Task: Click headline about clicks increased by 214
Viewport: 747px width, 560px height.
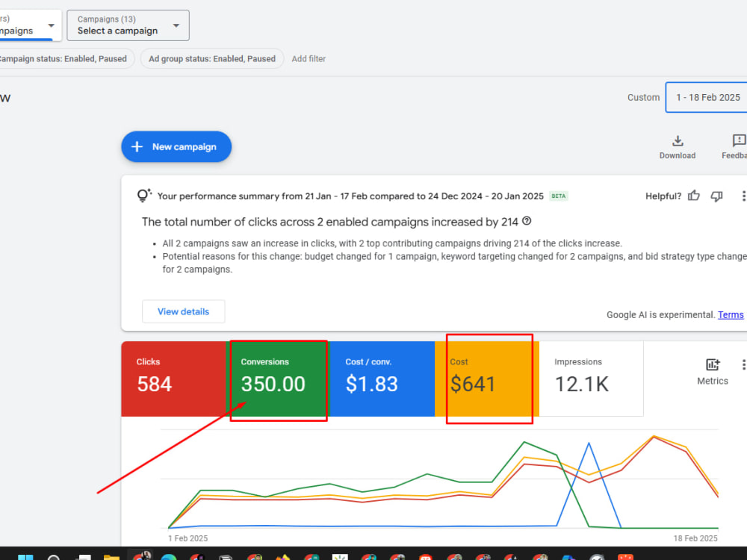Action: point(329,222)
